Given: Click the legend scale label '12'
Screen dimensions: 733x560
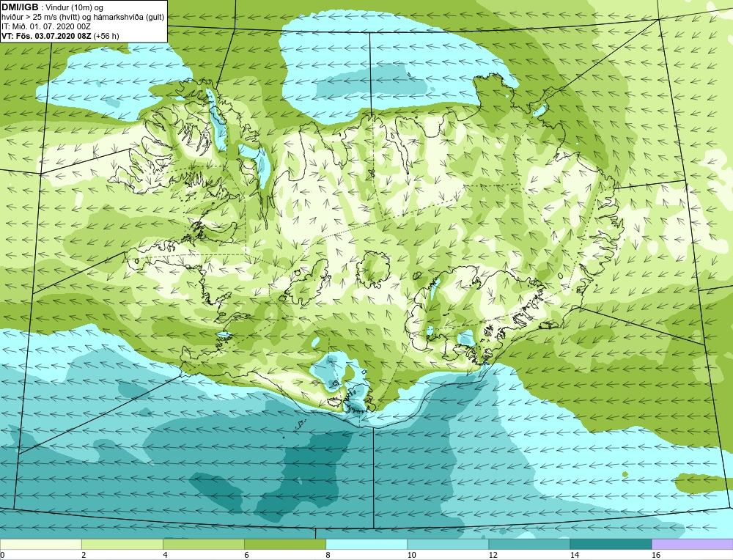Looking at the screenshot, I should [493, 555].
